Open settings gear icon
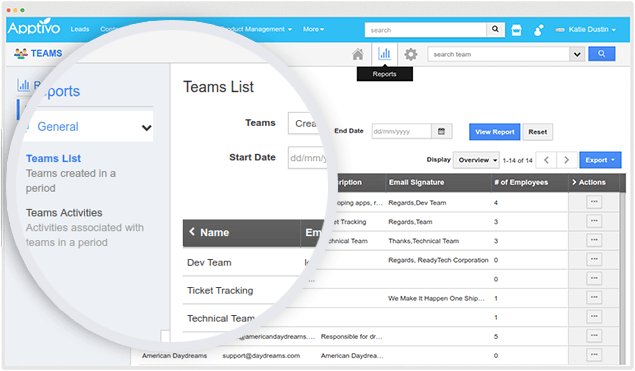This screenshot has height=371, width=635. pos(411,54)
